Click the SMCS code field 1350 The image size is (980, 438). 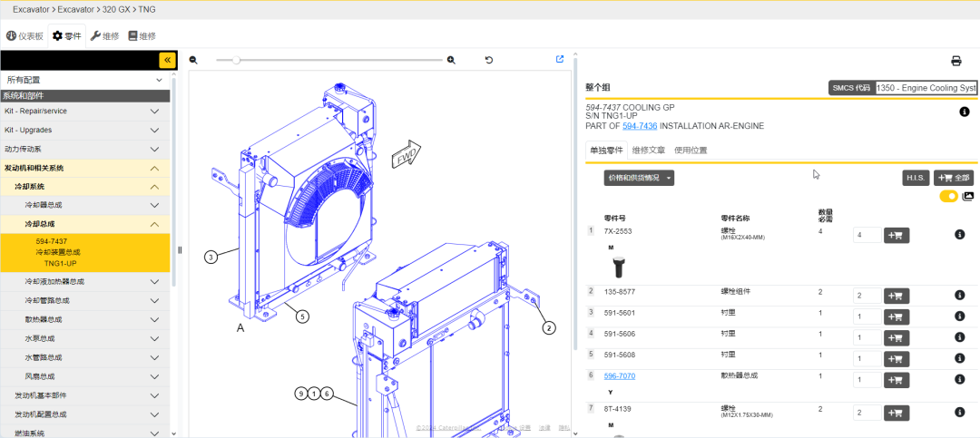coord(926,88)
